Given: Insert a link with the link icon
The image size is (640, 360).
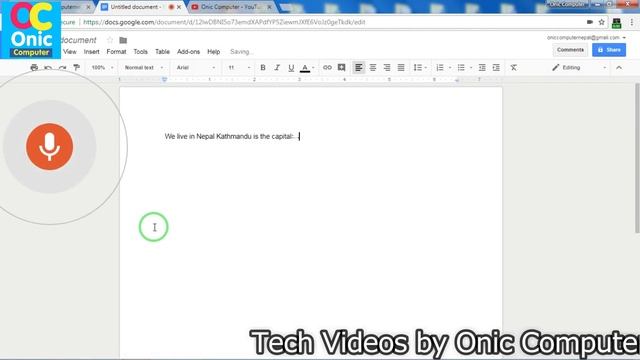Looking at the screenshot, I should point(327,68).
